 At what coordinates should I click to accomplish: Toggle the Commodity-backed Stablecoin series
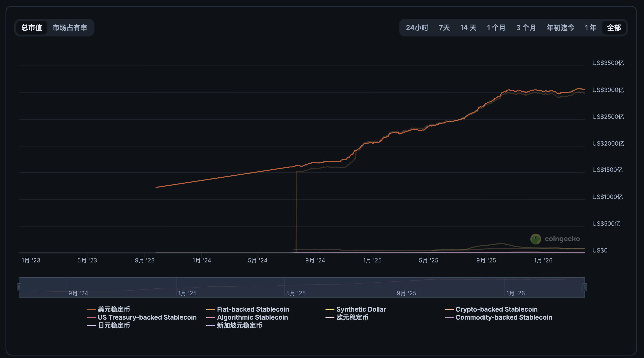pos(498,317)
